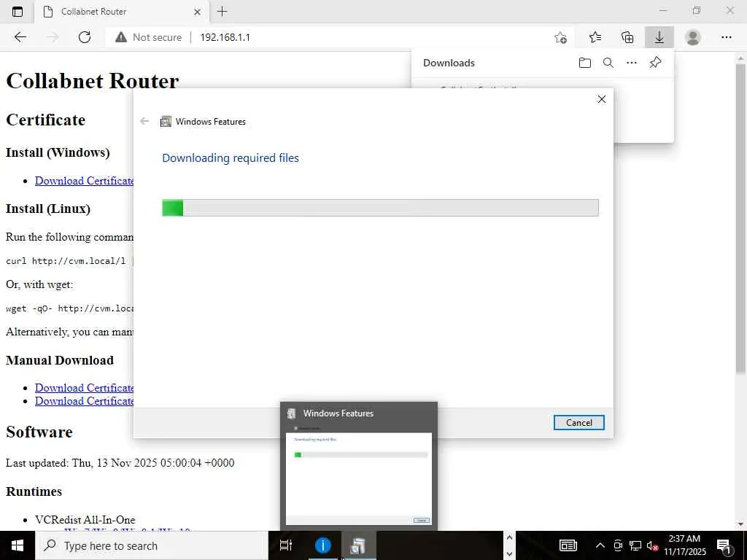The height and width of the screenshot is (560, 747).
Task: Click the green download progress bar
Action: point(380,208)
